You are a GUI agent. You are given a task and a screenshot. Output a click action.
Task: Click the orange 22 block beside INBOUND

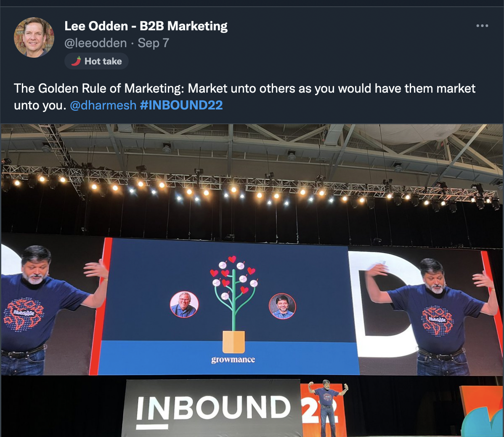(x=322, y=408)
